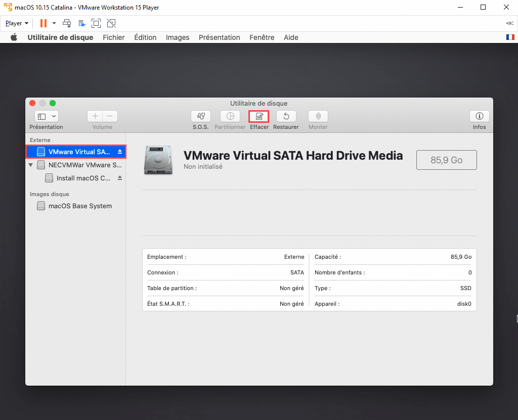
Task: Open the Fichier menu
Action: (113, 37)
